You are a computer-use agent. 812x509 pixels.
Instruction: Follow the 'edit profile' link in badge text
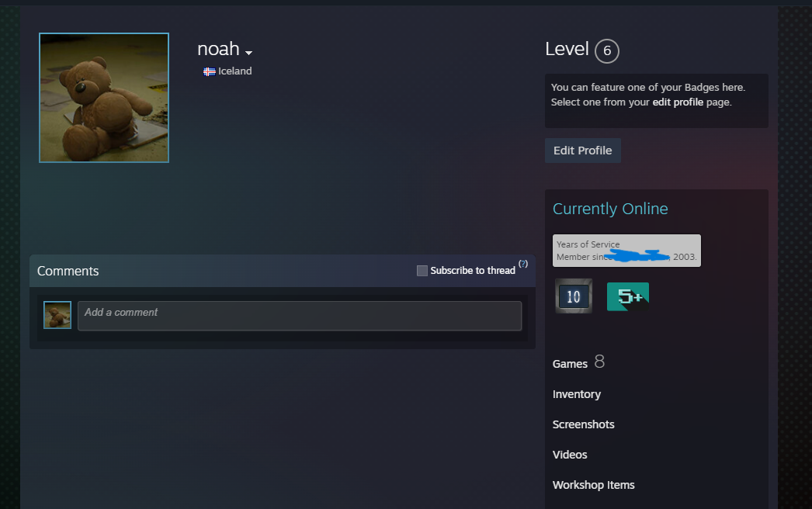[x=678, y=102]
